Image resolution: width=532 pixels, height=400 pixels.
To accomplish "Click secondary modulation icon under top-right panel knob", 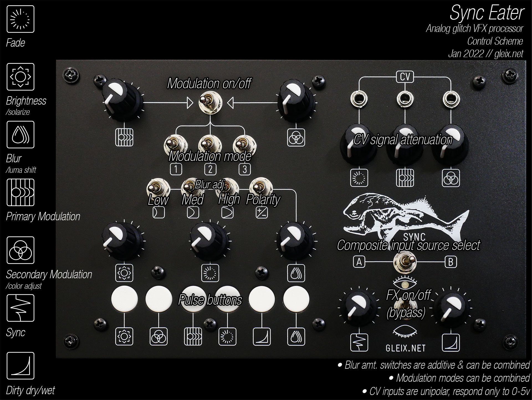I will (x=296, y=137).
